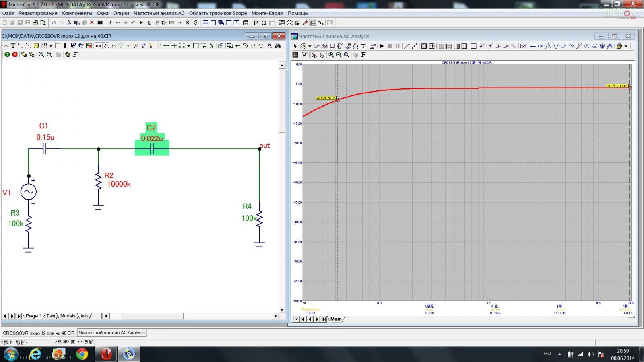Click the F icon in the schematic toolbar

click(x=75, y=54)
